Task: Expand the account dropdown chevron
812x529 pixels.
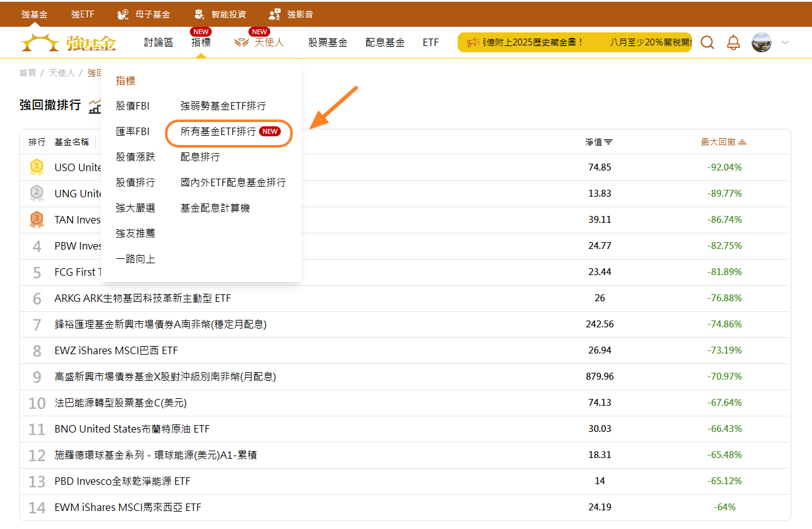Action: pyautogui.click(x=785, y=42)
